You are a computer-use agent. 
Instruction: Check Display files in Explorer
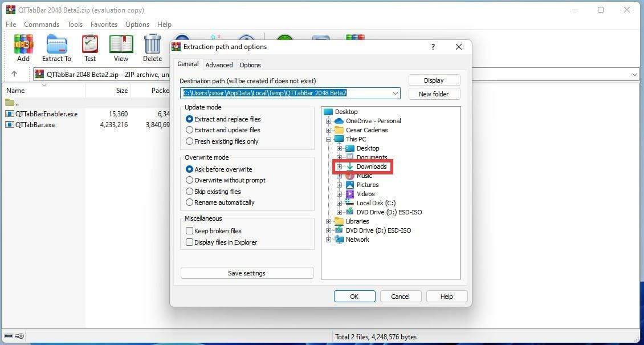189,242
